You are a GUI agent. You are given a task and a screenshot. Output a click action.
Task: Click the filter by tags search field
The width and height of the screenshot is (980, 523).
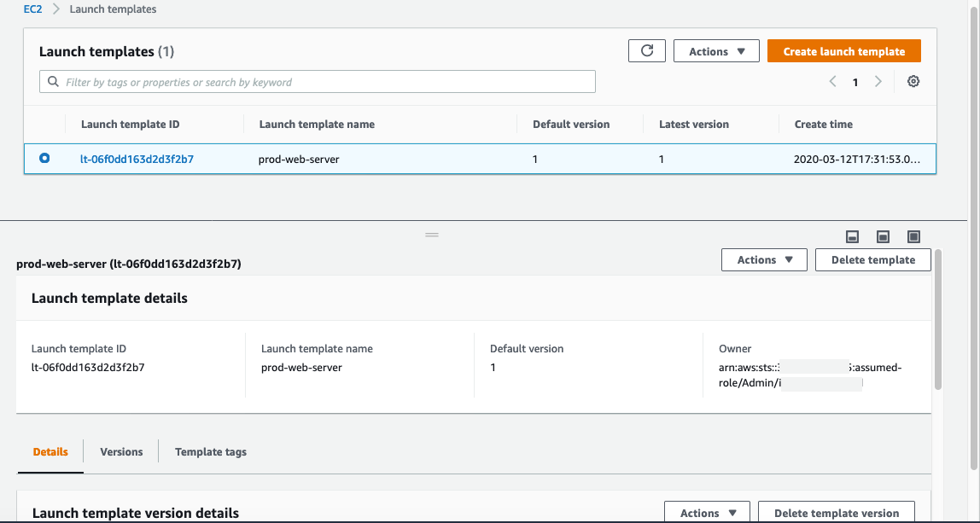[x=316, y=81]
